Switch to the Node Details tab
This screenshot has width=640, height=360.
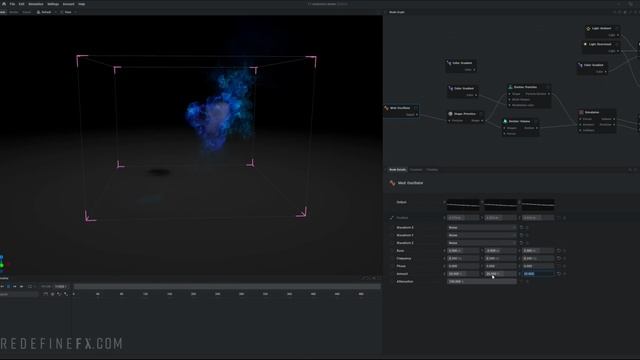pos(397,170)
